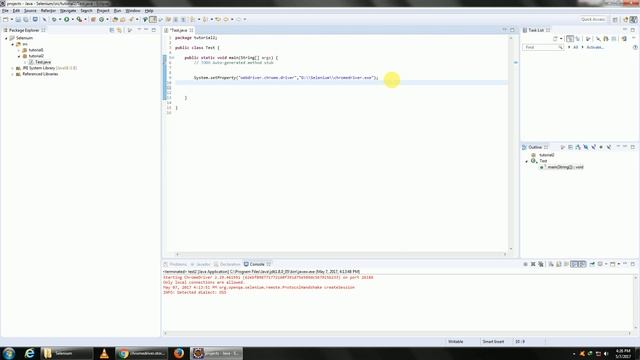The image size is (640, 360).
Task: Click the New file toolbar icon
Action: pos(6,19)
